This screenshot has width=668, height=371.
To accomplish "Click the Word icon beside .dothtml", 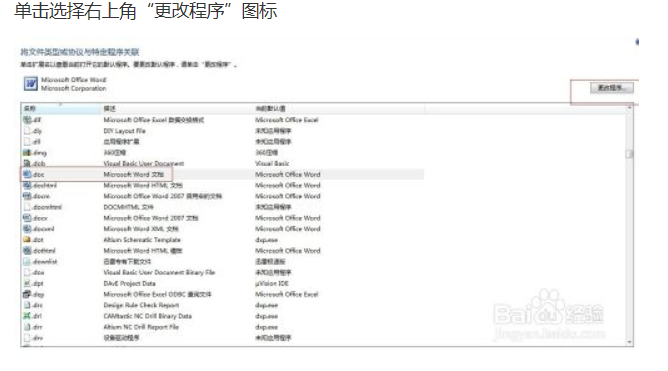I will pos(27,250).
